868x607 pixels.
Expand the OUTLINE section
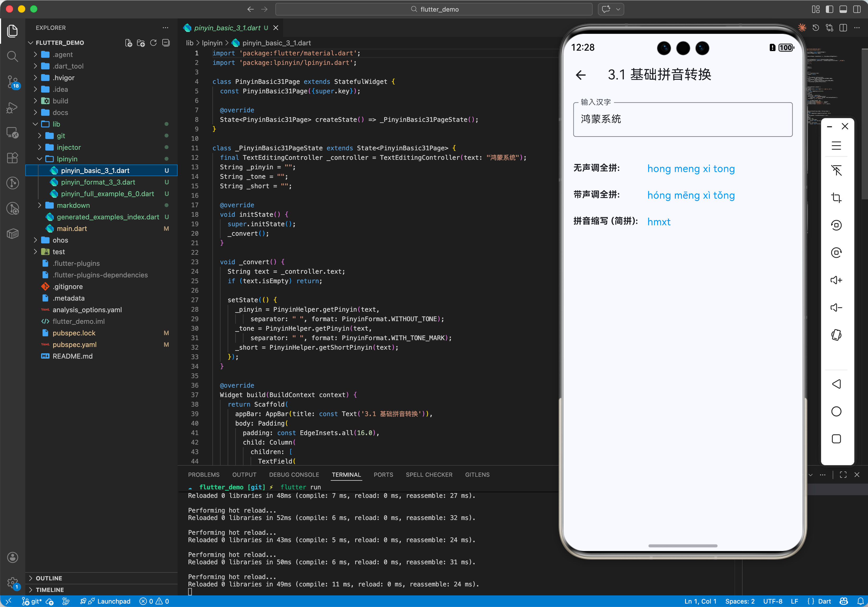[x=49, y=578]
